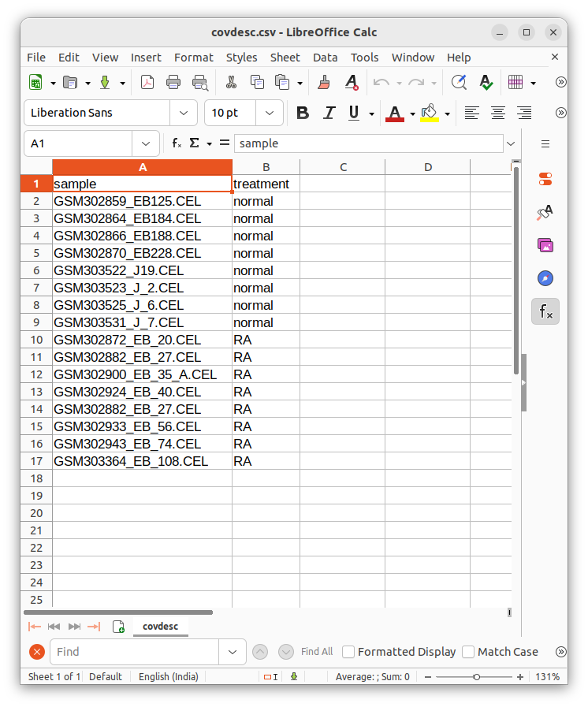
Task: Click the Find All button
Action: (x=317, y=652)
